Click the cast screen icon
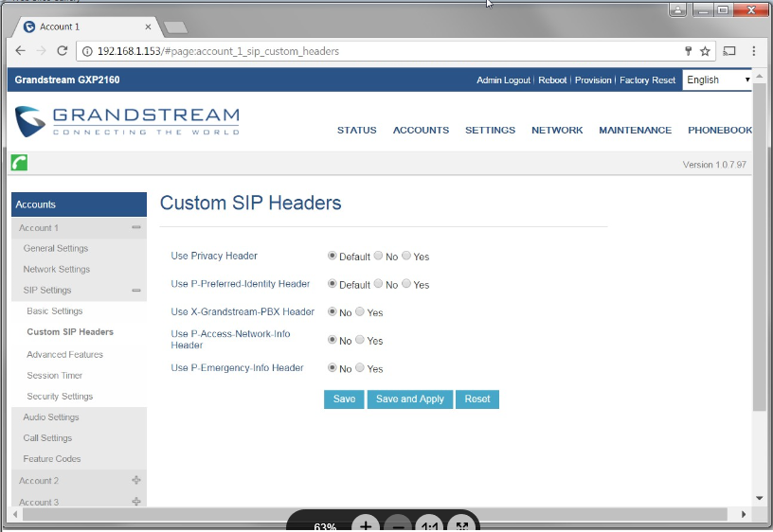 point(729,51)
